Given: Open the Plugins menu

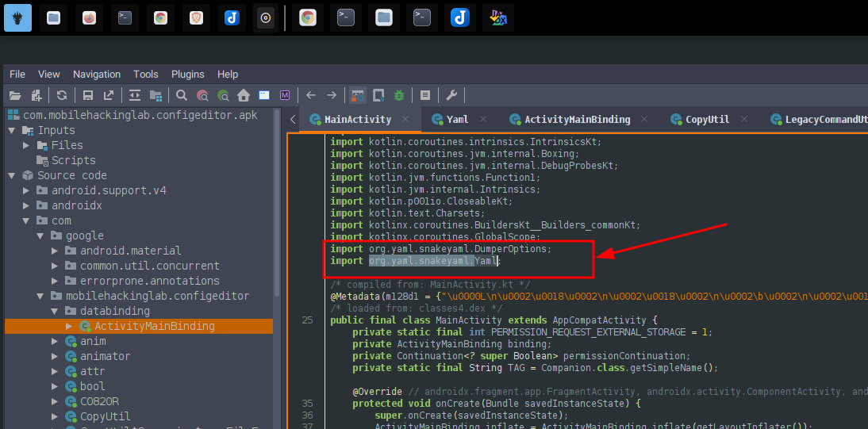Looking at the screenshot, I should (188, 75).
